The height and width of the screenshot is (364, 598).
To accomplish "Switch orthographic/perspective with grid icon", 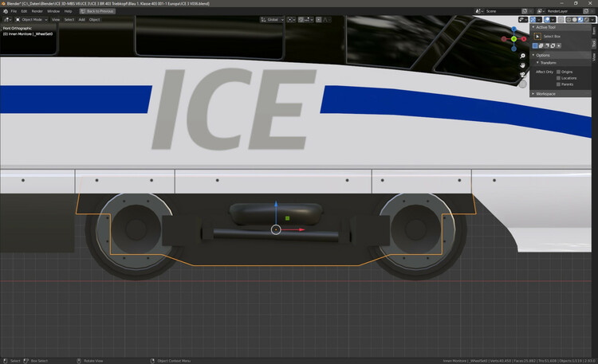I will (x=522, y=84).
